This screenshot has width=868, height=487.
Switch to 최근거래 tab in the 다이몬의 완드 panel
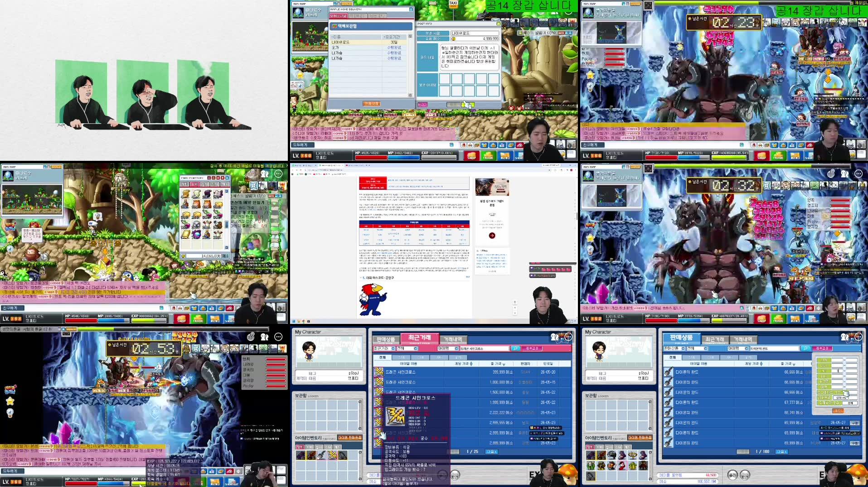pyautogui.click(x=715, y=339)
